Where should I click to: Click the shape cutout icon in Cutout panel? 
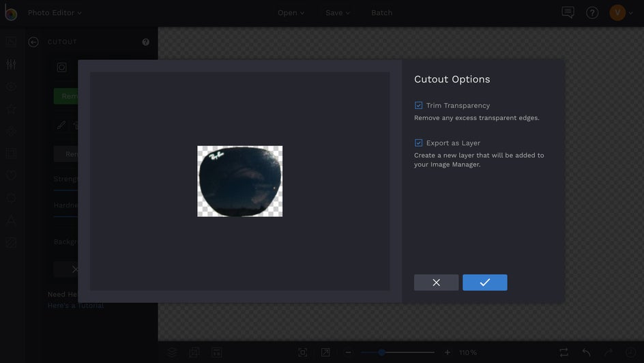click(61, 68)
